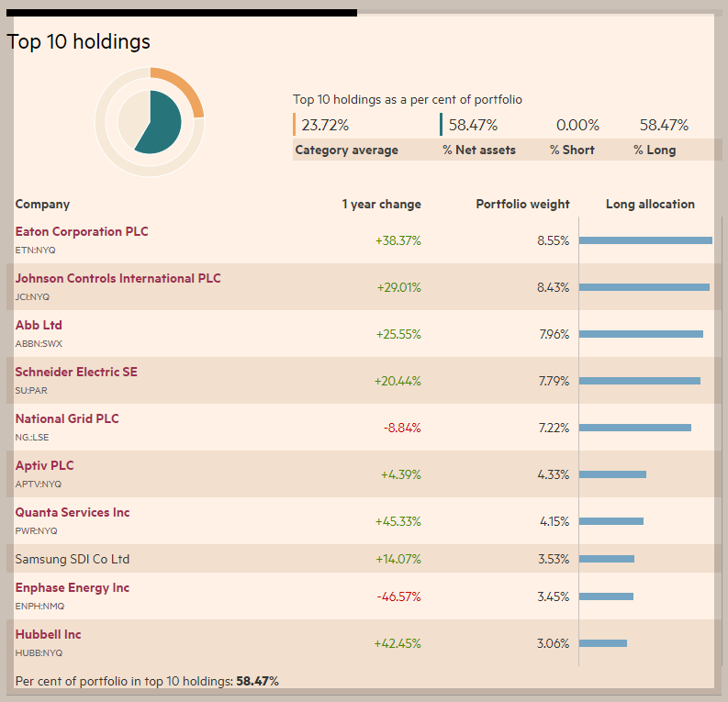The width and height of the screenshot is (728, 702).
Task: Click the % Net assets label
Action: tap(479, 150)
